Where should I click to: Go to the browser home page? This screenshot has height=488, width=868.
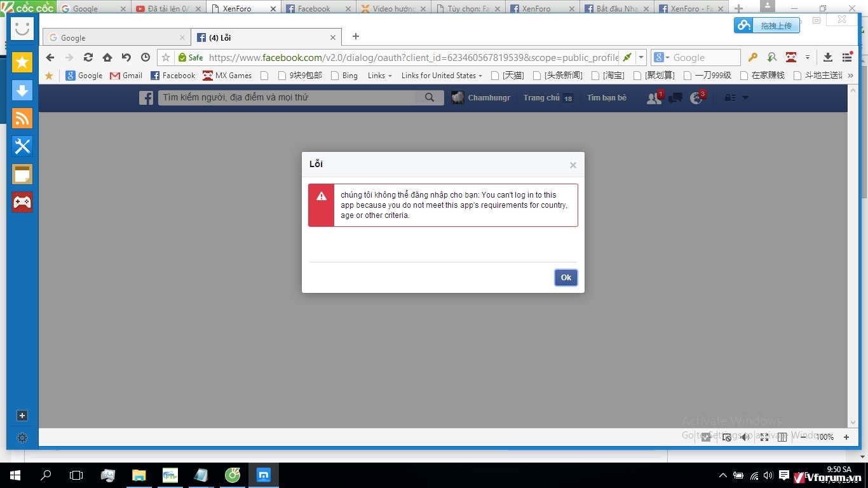107,57
